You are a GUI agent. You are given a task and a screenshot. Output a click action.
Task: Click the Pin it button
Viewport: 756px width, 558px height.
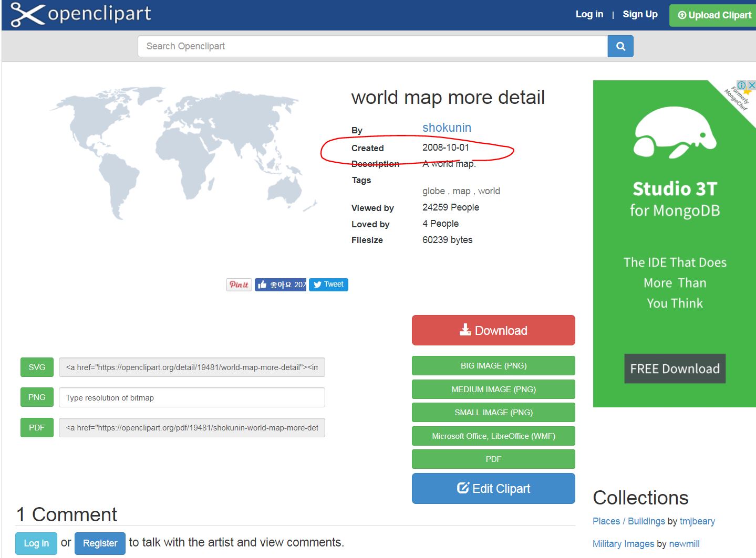coord(239,285)
